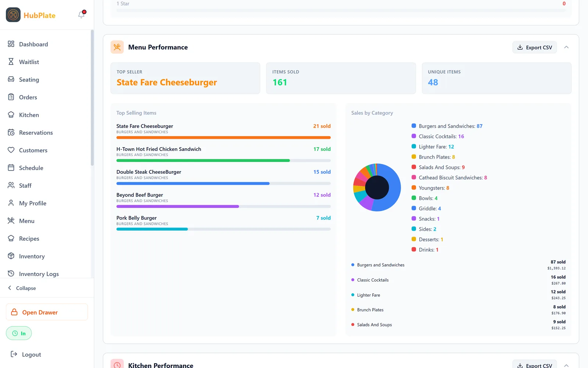The image size is (588, 368).
Task: Open My Profile person icon
Action: coord(11,203)
